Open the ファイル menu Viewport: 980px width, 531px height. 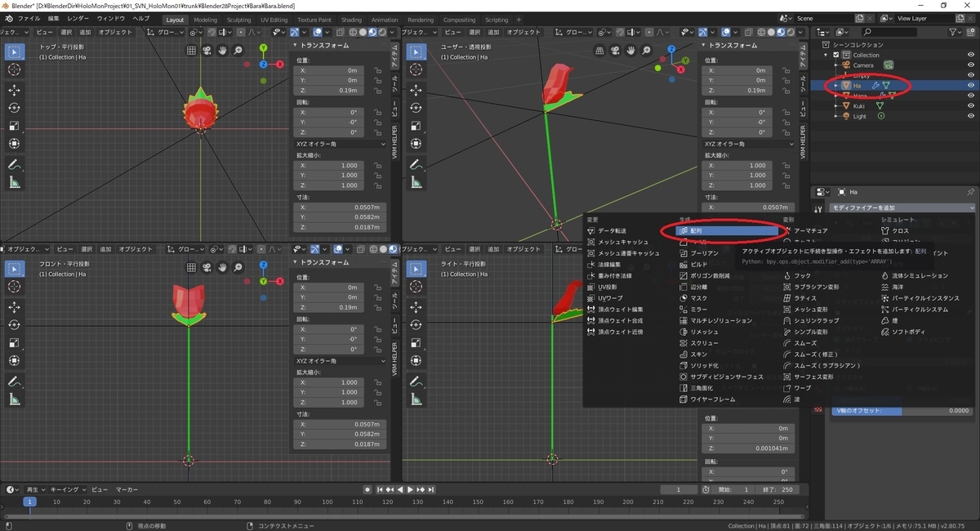click(28, 18)
